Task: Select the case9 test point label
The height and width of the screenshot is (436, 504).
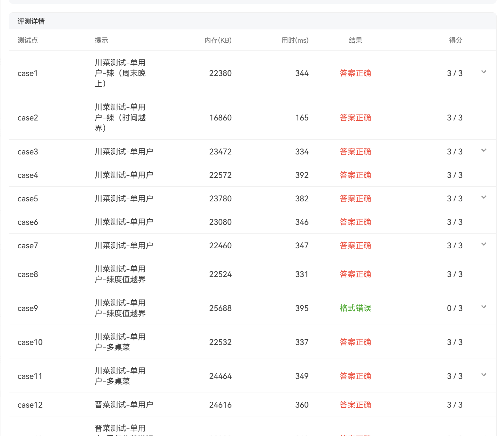Action: point(28,308)
